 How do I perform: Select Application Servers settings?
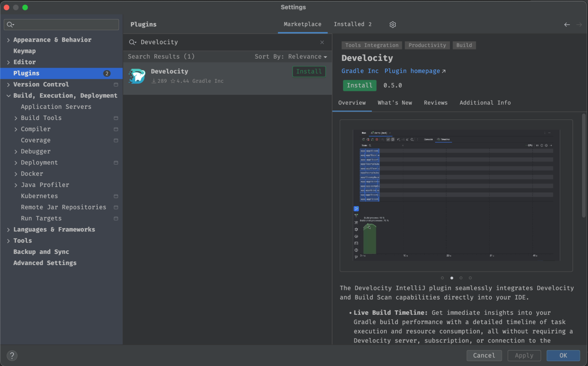[x=61, y=107]
